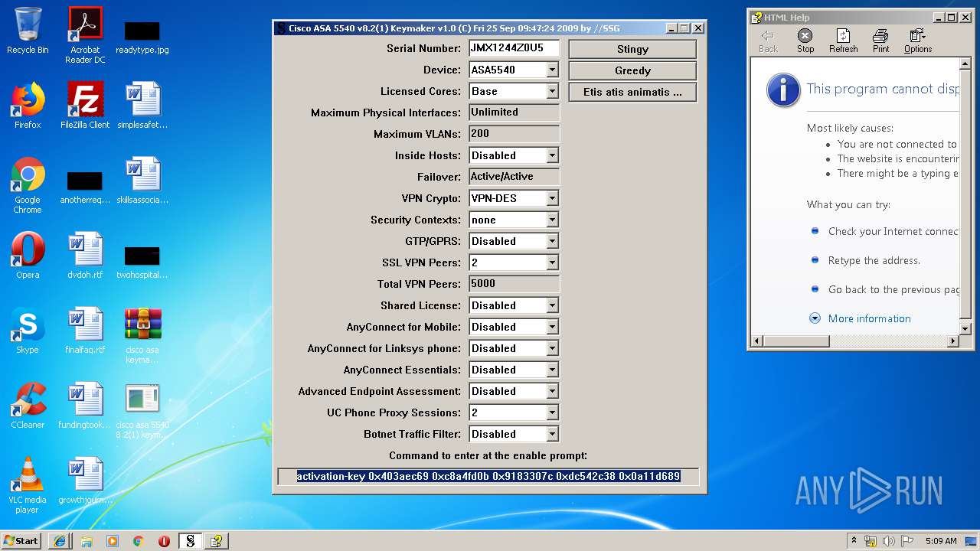Click Stop in HTML Help toolbar
The height and width of the screenshot is (551, 980).
pyautogui.click(x=805, y=41)
